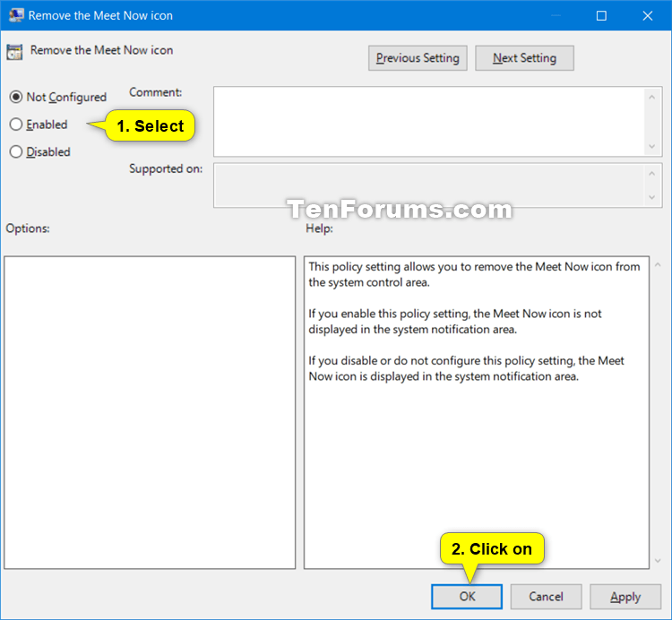Cancel the policy dialog

pos(546,597)
